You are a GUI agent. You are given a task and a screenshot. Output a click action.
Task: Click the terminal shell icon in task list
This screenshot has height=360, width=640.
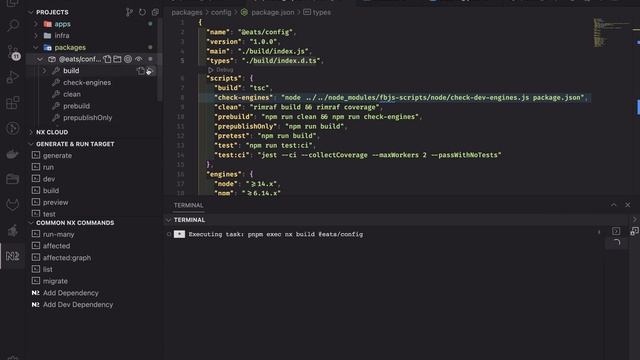(x=616, y=231)
